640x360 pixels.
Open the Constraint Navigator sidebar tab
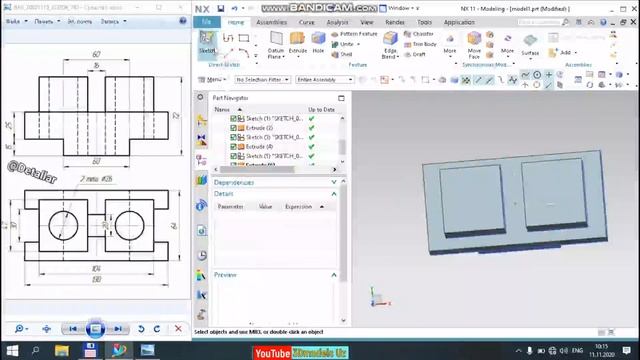coord(202,140)
